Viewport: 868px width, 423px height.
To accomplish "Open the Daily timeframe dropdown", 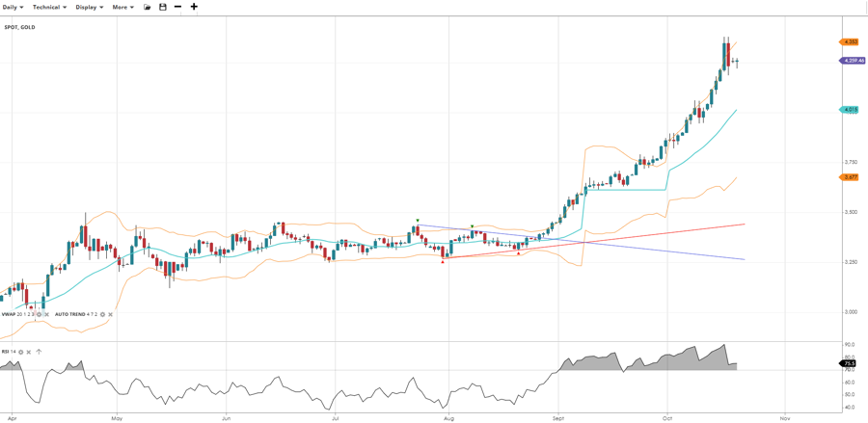I will click(14, 7).
